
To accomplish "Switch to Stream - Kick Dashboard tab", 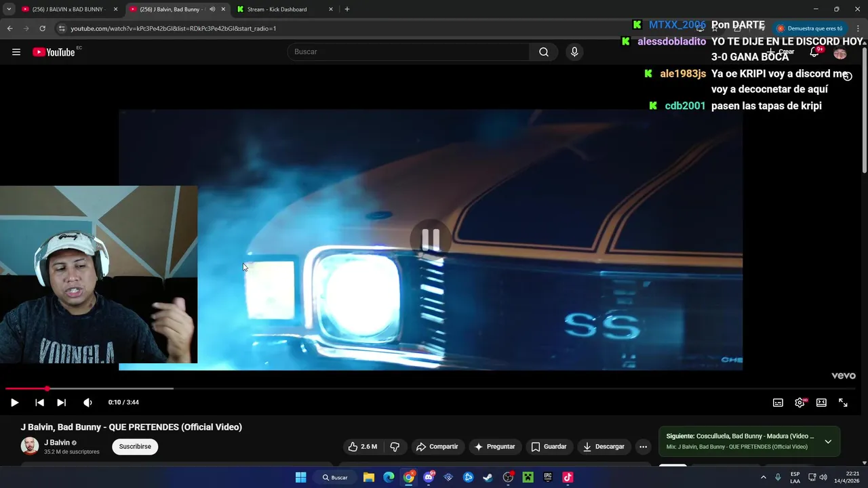I will 277,9.
